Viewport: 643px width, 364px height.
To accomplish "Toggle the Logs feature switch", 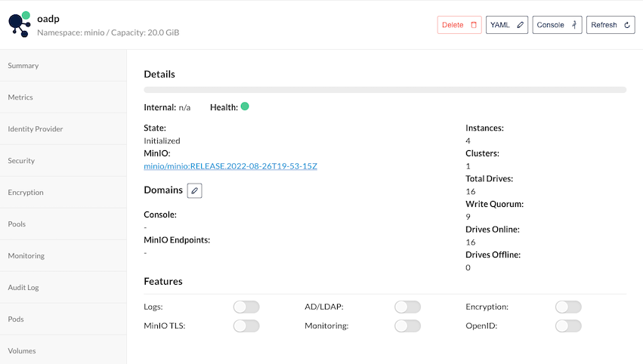I will pos(246,307).
